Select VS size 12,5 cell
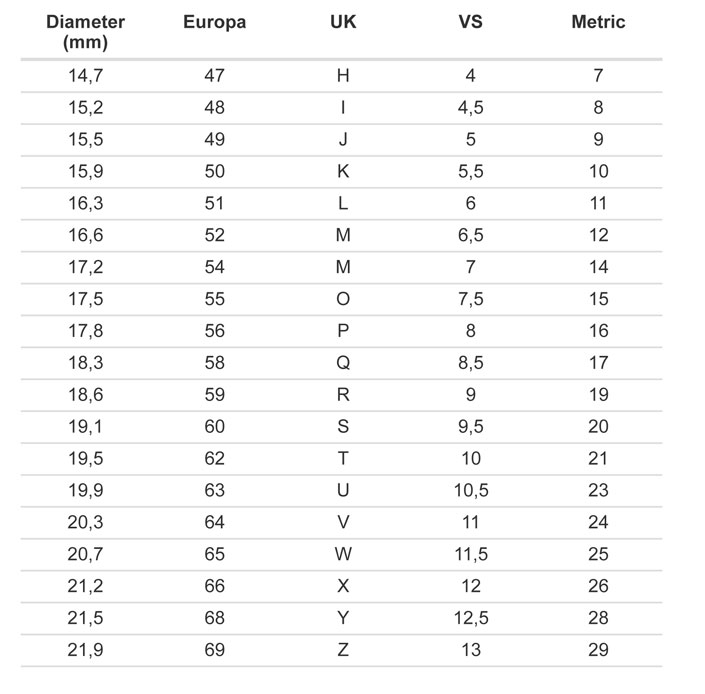Image resolution: width=705 pixels, height=694 pixels. coord(471,618)
